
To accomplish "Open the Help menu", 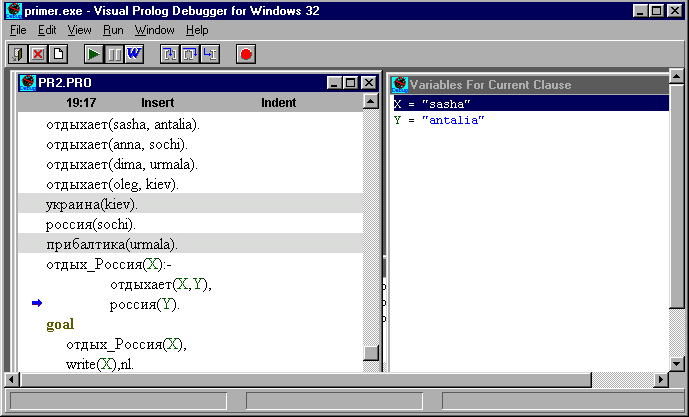I will pyautogui.click(x=197, y=30).
